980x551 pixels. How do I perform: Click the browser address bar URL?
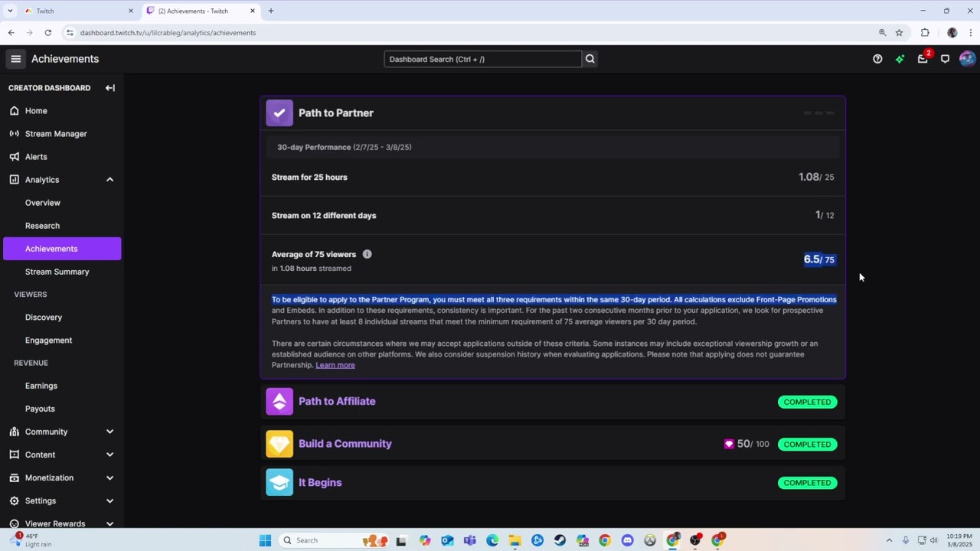tap(168, 33)
